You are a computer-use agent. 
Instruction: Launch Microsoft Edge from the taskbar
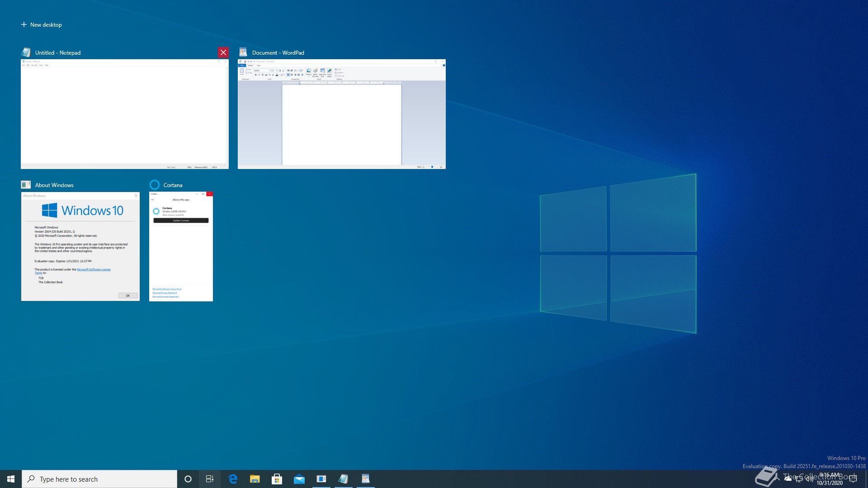tap(233, 479)
